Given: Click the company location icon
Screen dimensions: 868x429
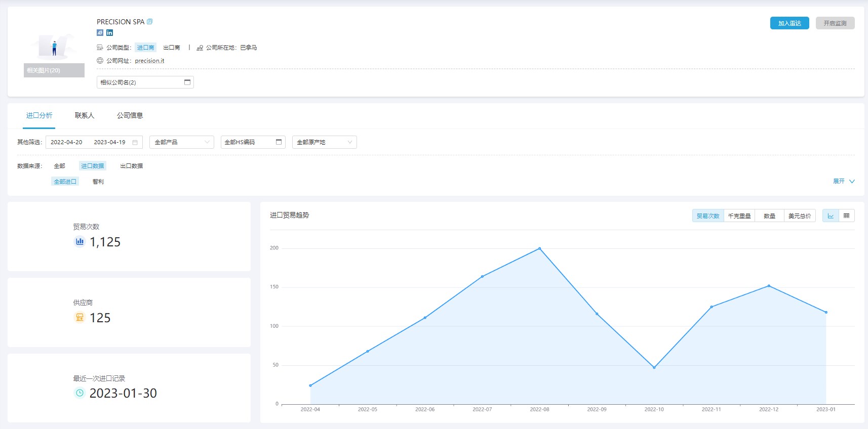Looking at the screenshot, I should coord(200,48).
